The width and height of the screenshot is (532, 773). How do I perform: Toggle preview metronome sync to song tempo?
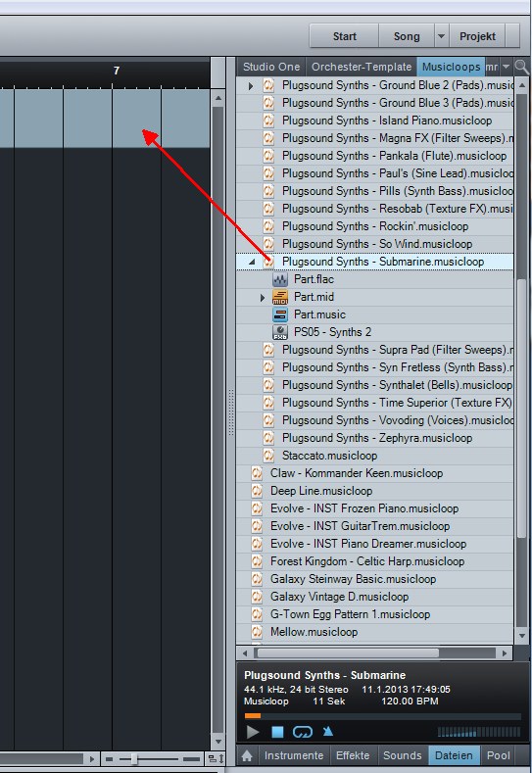328,731
